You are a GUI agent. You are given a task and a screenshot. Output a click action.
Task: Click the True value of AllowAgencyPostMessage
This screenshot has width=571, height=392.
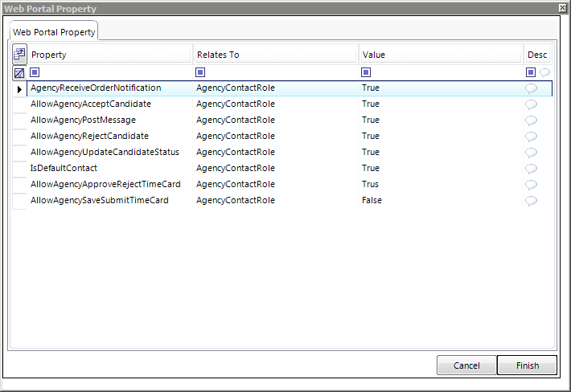tap(371, 120)
